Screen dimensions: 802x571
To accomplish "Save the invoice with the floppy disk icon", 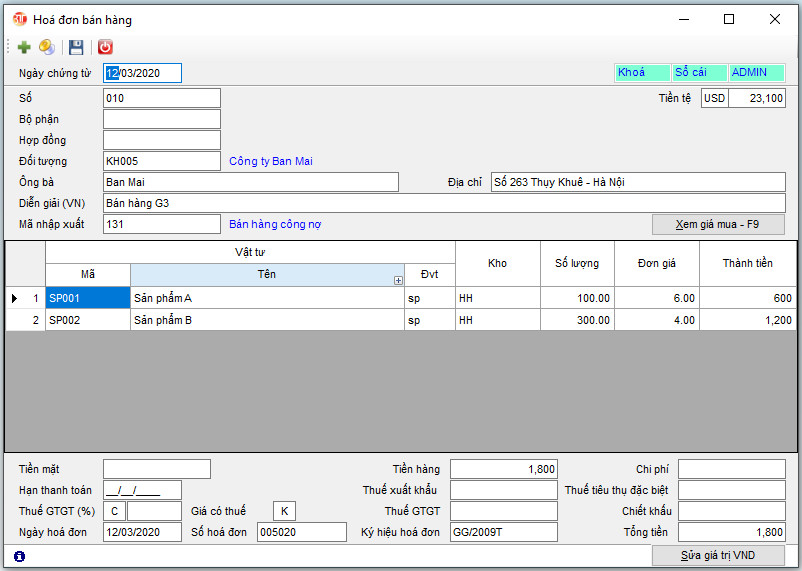I will pos(76,47).
